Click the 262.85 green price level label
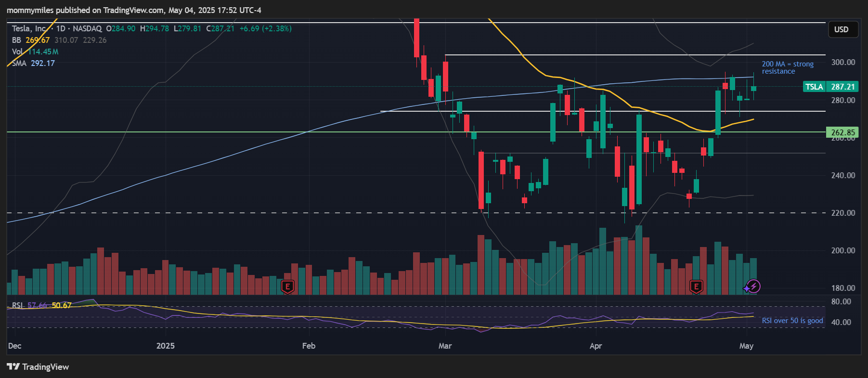Viewport: 868px width, 378px height. tap(843, 132)
